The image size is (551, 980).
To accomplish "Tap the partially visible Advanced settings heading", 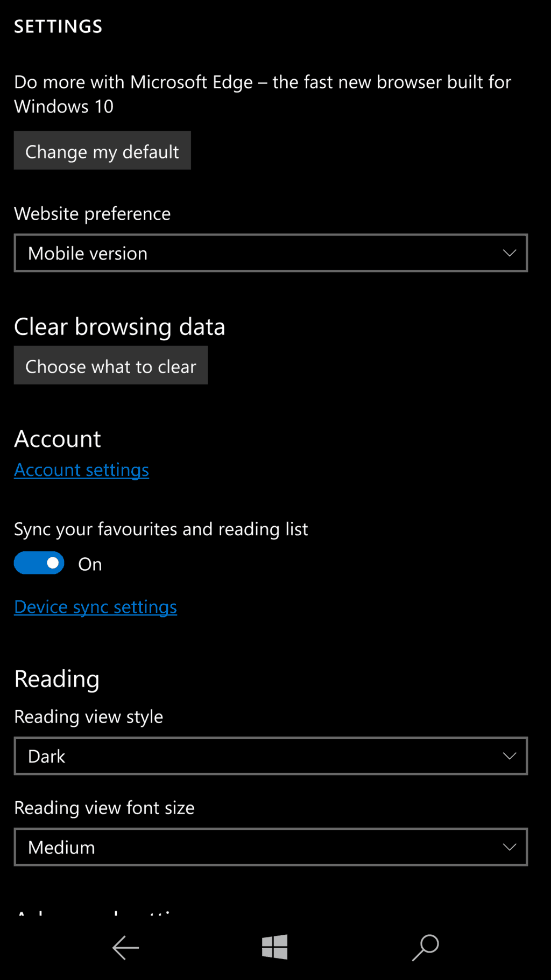I will click(94, 912).
